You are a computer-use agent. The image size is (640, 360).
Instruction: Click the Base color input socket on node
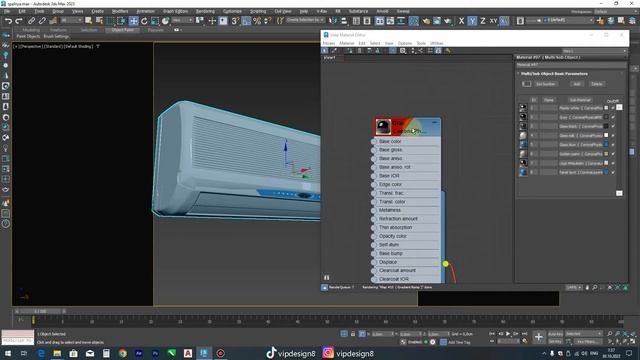coord(373,141)
